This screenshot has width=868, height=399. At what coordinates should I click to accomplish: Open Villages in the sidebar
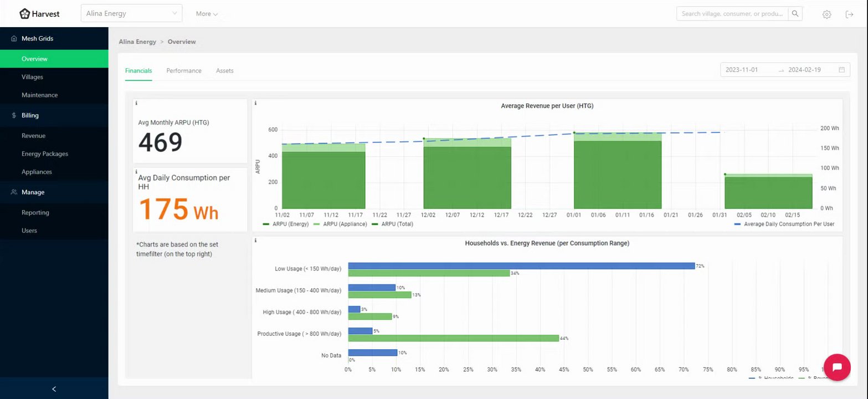point(32,77)
